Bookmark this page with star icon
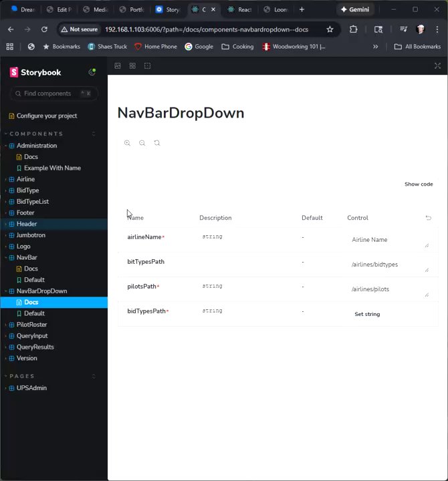This screenshot has height=481, width=448. [x=330, y=29]
